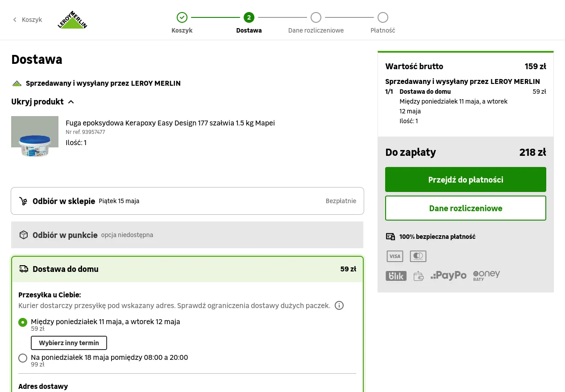Click the Visa card icon
Screen dimensions: 565x392
pyautogui.click(x=395, y=256)
